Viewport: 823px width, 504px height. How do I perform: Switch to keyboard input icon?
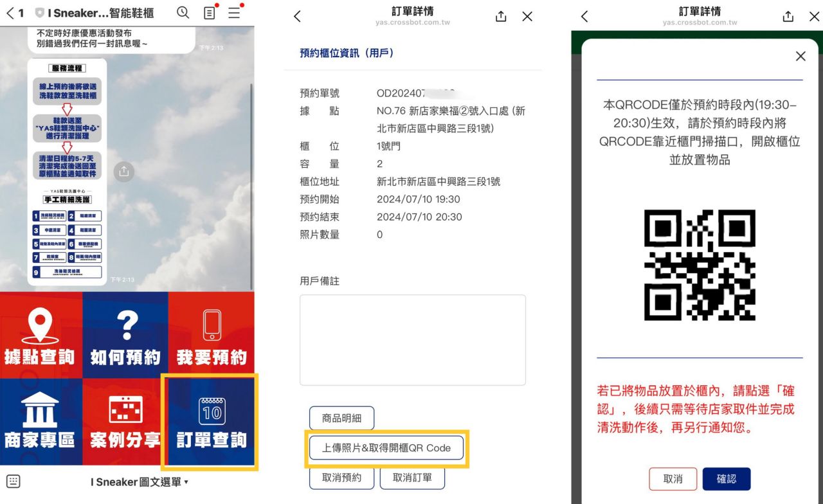[x=14, y=482]
